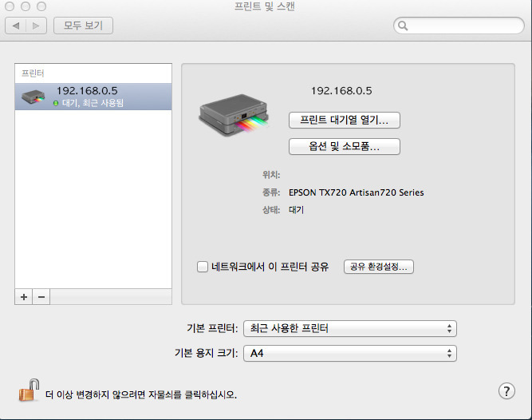The image size is (532, 420).
Task: Click the small printer icon in list
Action: click(x=33, y=97)
